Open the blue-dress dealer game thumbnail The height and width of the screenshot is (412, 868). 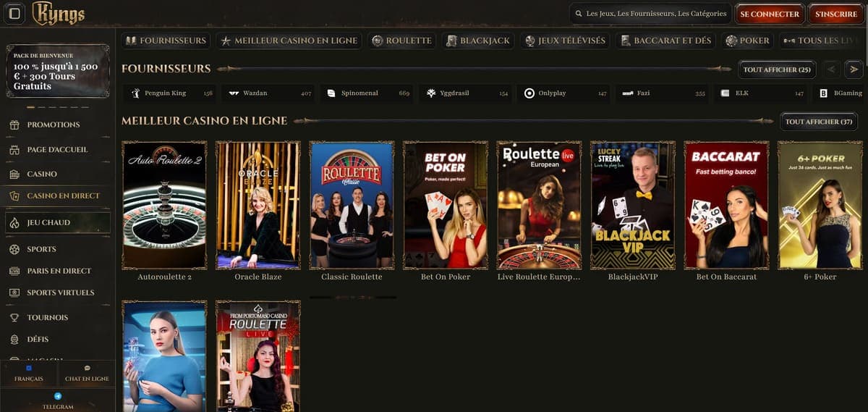[164, 356]
